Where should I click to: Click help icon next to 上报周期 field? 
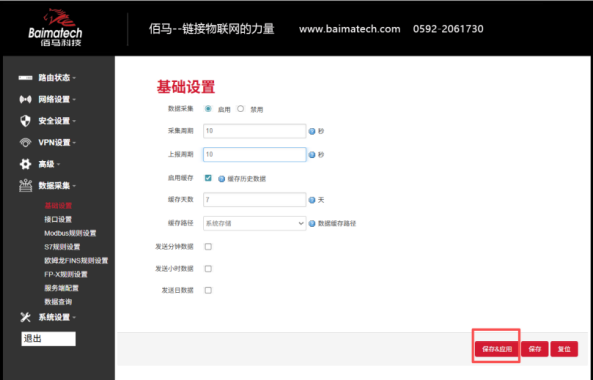[x=312, y=155]
